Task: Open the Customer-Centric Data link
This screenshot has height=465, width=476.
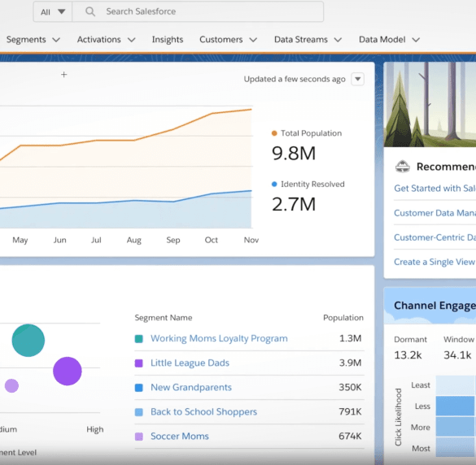Action: (435, 237)
